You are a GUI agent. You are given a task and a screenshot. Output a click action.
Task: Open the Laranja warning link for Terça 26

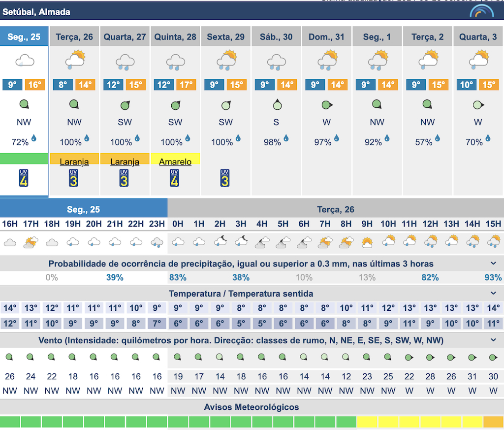click(x=74, y=162)
